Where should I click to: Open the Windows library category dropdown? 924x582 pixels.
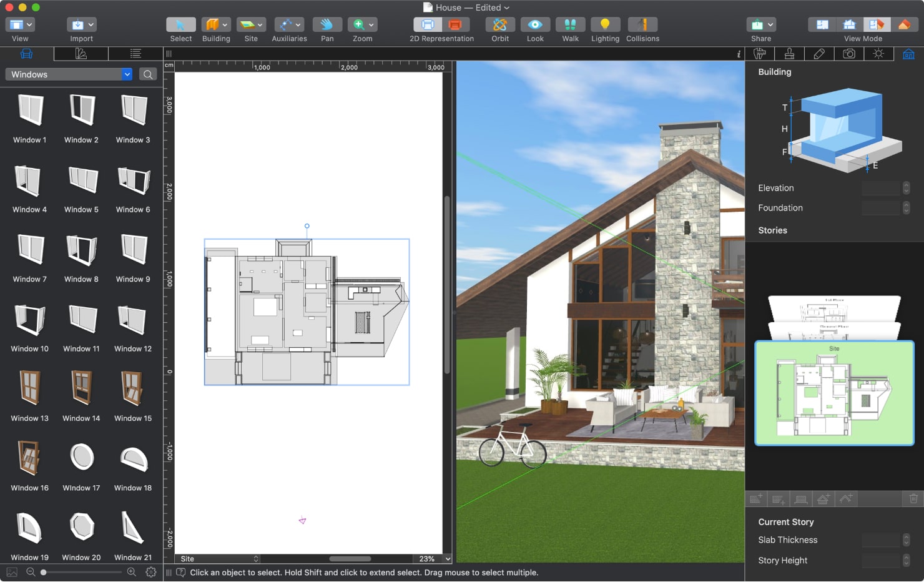click(127, 74)
